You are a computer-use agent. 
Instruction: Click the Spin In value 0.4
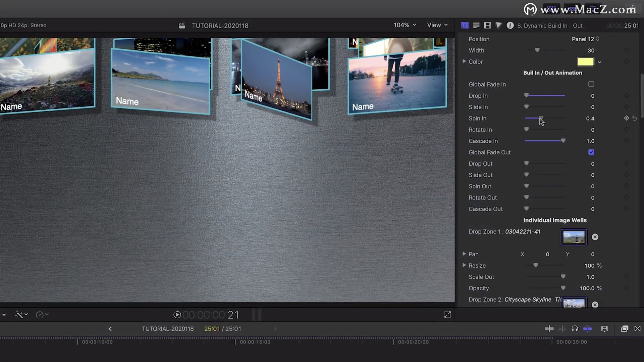point(590,119)
